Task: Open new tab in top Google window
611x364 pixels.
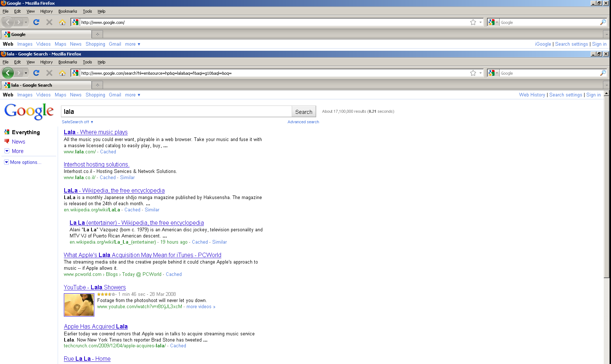Action: [97, 34]
